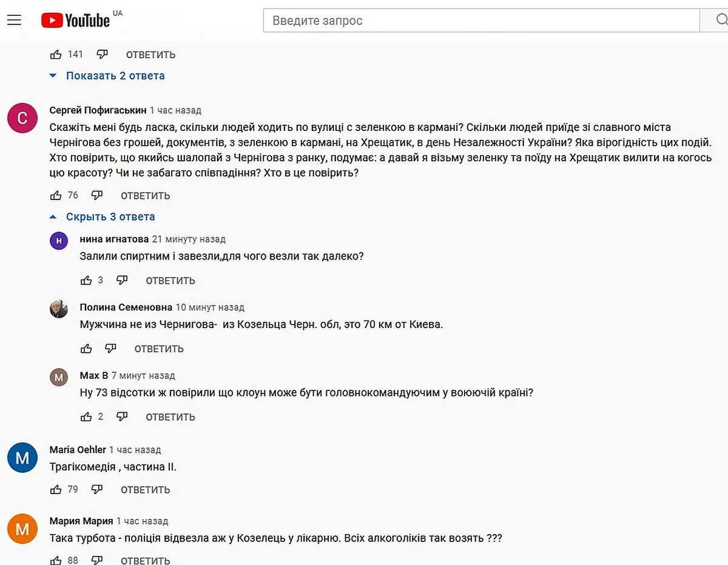Open the hamburger guide menu
728x565 pixels.
(x=14, y=21)
